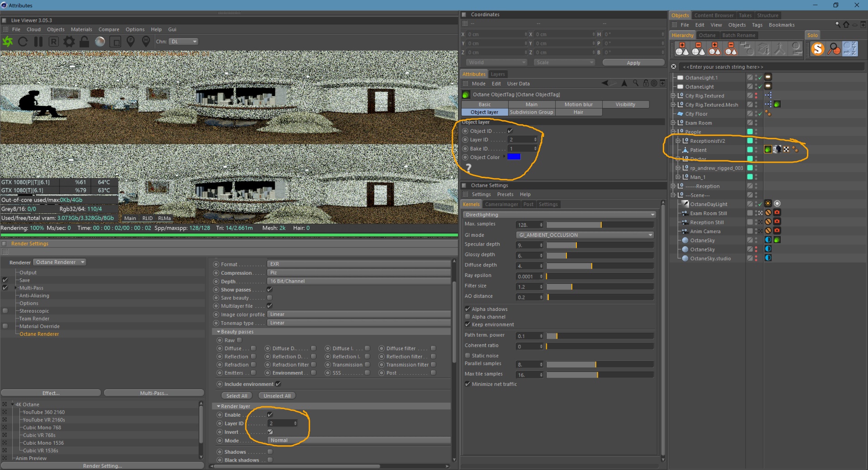
Task: Toggle Alpha shadows checkbox
Action: 467,309
